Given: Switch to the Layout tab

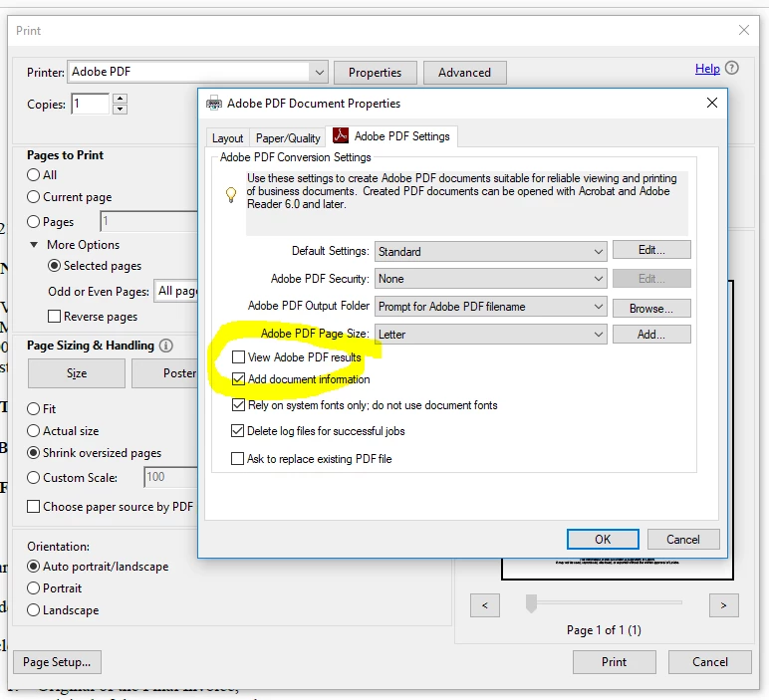Looking at the screenshot, I should click(227, 138).
